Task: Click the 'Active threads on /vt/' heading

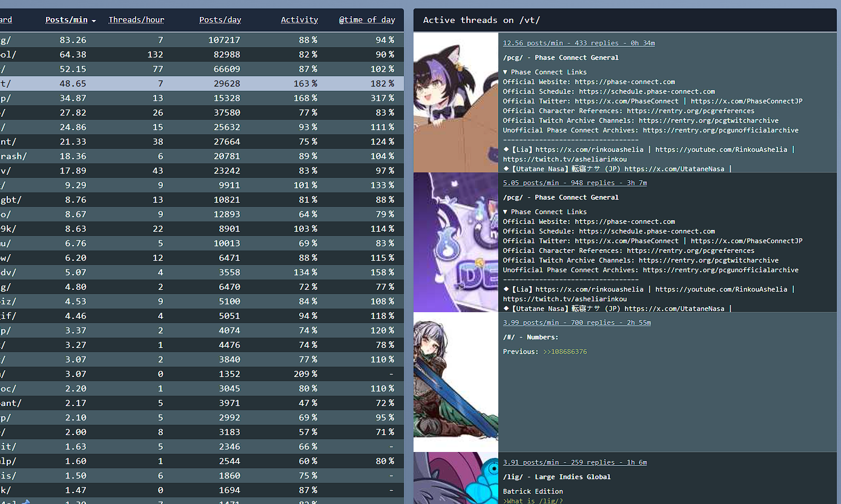Action: point(481,20)
